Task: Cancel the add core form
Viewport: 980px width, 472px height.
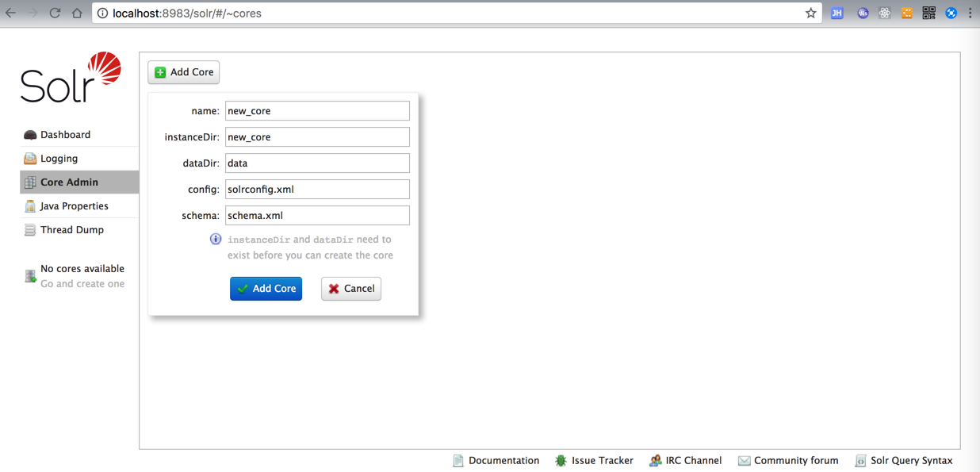Action: click(x=351, y=289)
